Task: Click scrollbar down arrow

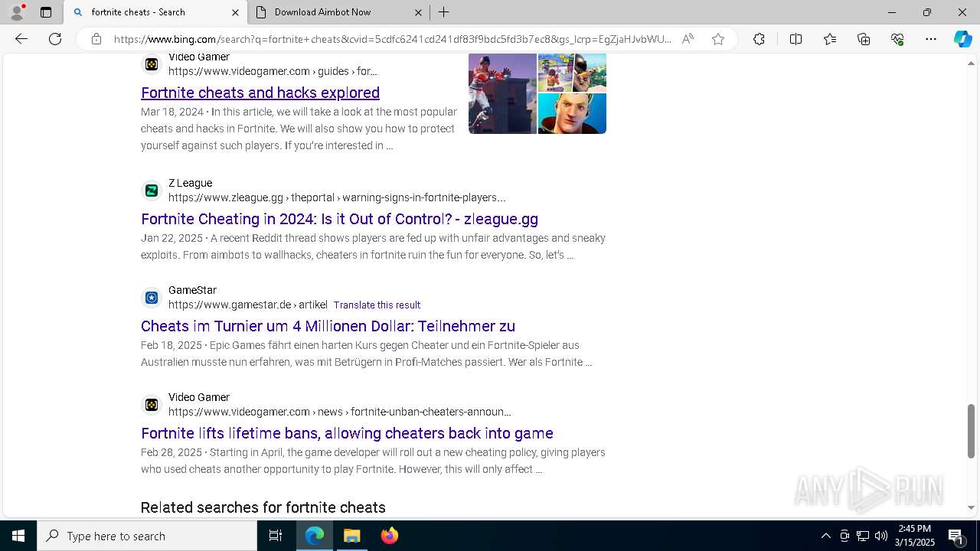Action: [972, 508]
